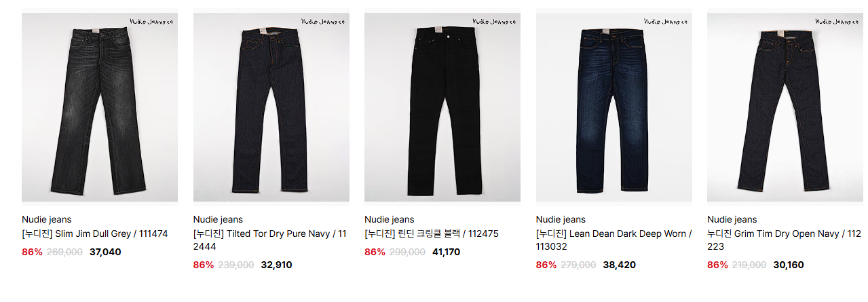
Task: Open the Grim Tim Dry Open Navy image
Action: pyautogui.click(x=785, y=107)
